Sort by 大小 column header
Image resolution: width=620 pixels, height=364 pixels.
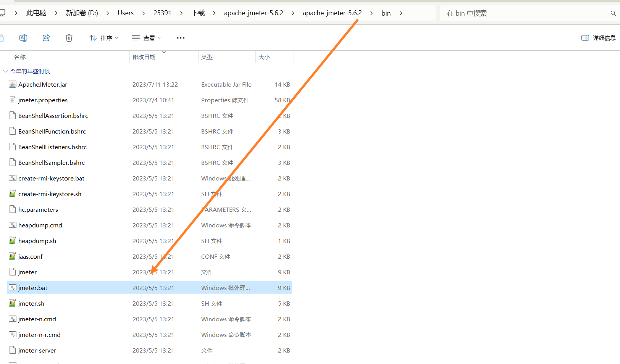coord(264,57)
